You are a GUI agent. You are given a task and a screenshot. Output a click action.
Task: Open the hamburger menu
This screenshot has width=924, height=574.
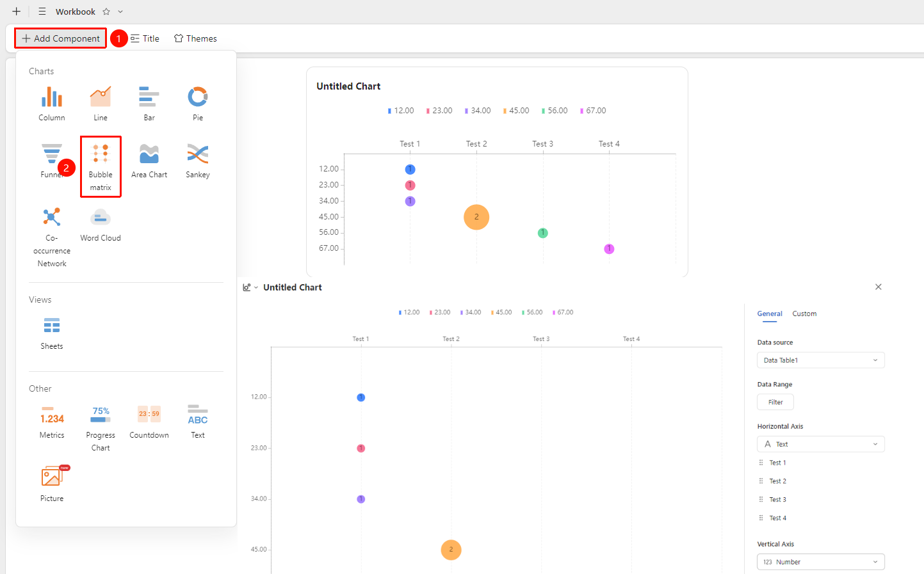(42, 12)
